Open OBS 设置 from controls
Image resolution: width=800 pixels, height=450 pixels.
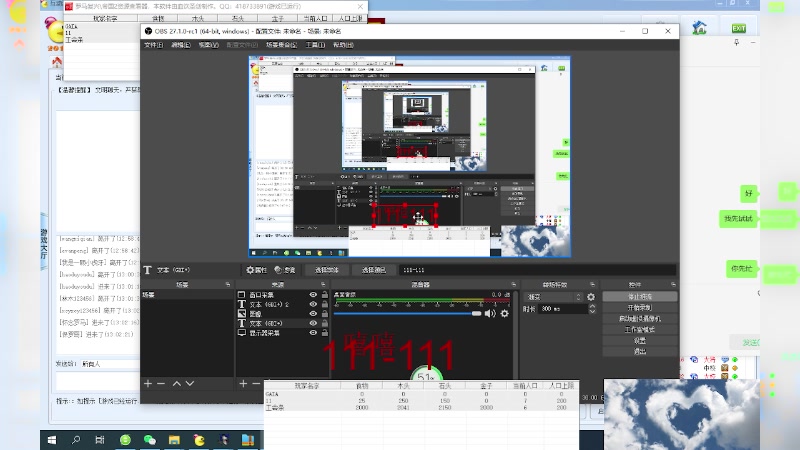(x=640, y=340)
